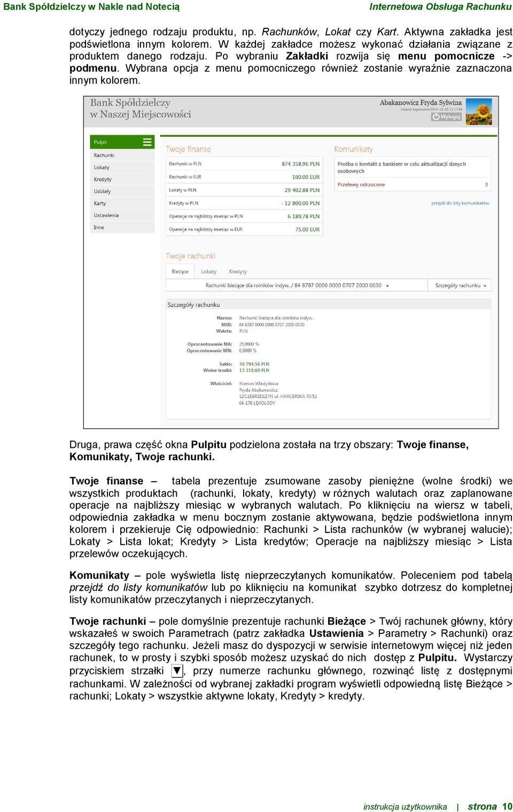The height and width of the screenshot is (812, 513).
Task: Open the Inne sidebar item
Action: 122,227
